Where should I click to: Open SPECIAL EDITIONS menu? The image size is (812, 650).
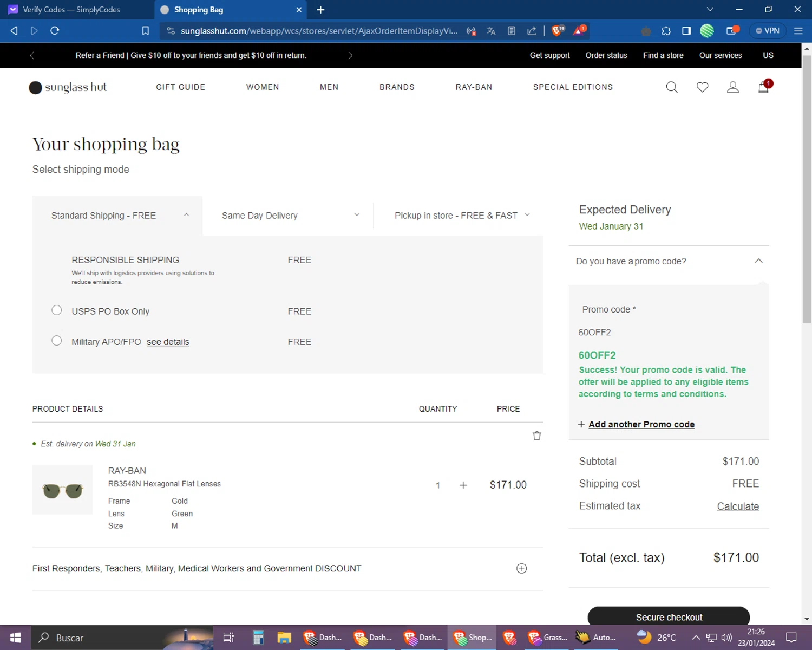pos(573,87)
